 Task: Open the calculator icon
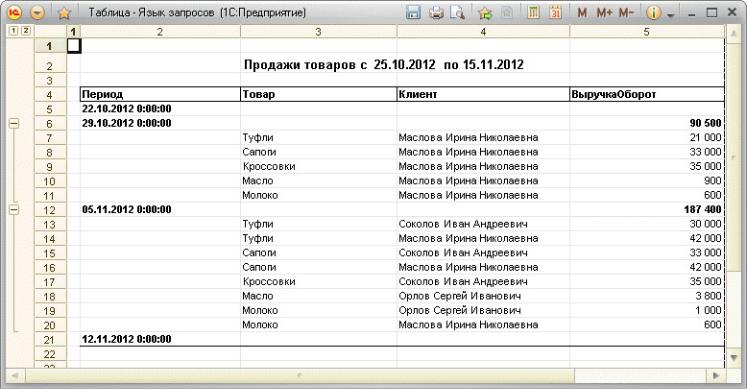533,13
